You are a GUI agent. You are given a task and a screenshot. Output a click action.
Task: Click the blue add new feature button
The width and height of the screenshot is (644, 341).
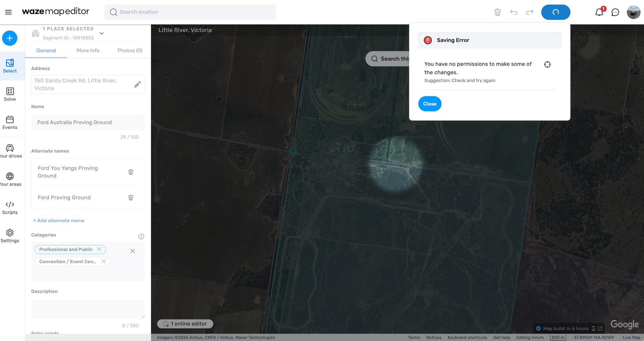(x=10, y=38)
